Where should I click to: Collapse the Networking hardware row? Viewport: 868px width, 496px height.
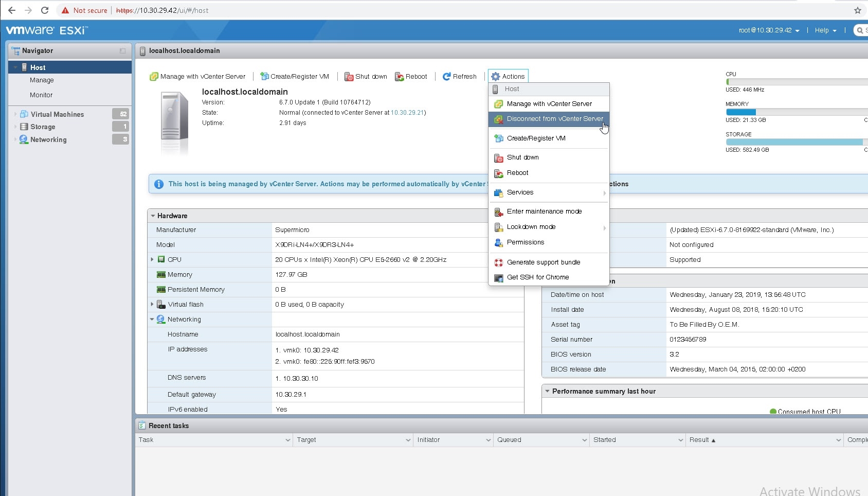click(x=152, y=320)
